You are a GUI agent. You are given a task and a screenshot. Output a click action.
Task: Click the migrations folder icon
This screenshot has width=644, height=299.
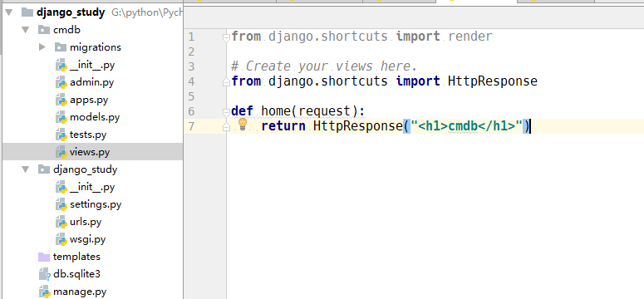pos(61,47)
